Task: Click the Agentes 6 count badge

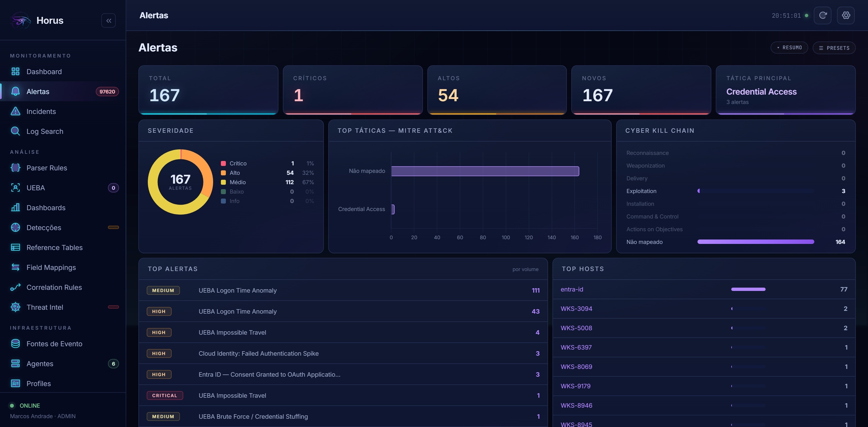Action: (113, 363)
